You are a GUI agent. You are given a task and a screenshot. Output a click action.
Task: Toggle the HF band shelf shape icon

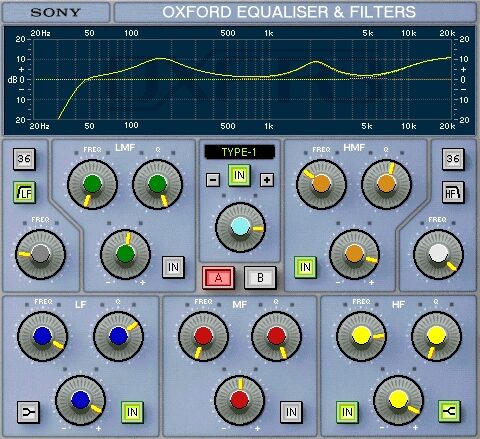[449, 412]
